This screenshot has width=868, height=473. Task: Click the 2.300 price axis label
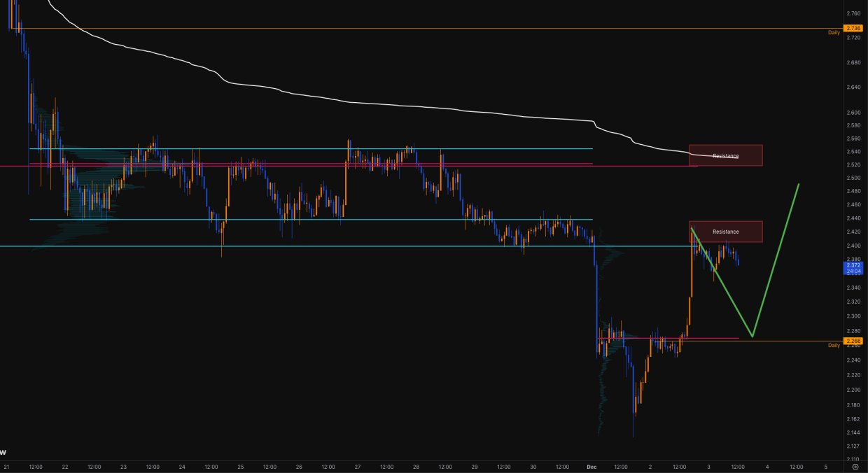tap(853, 316)
